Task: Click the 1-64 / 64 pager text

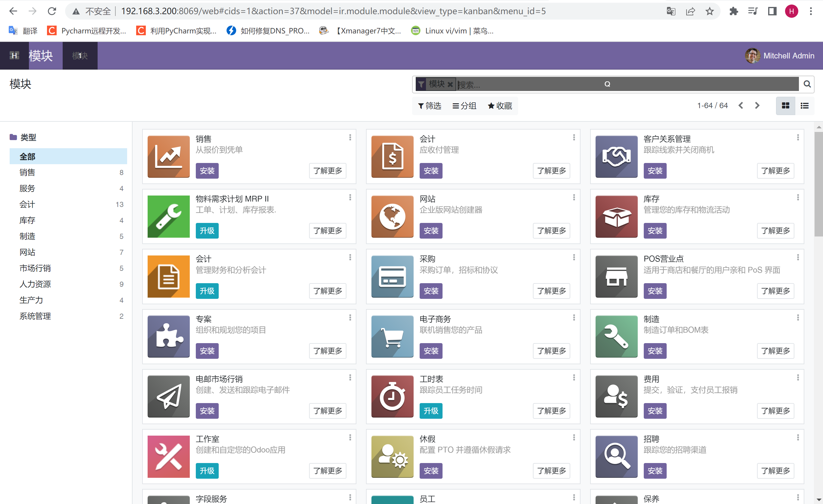Action: click(x=712, y=105)
